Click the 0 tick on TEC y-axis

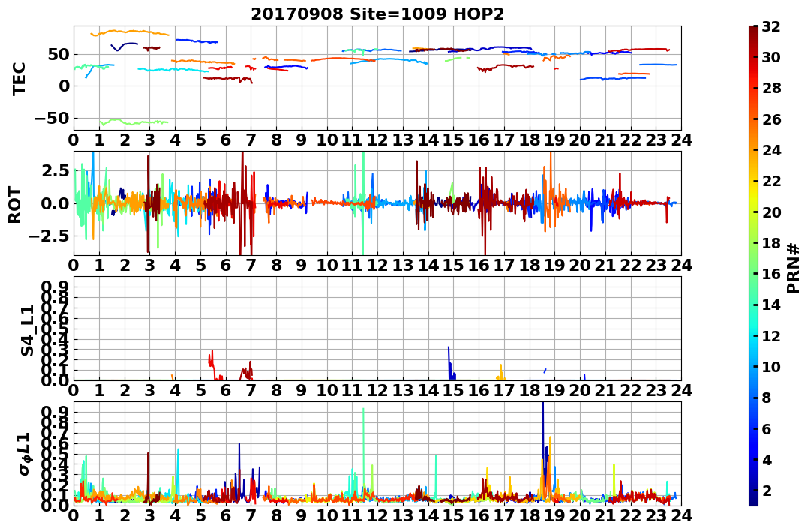click(64, 86)
